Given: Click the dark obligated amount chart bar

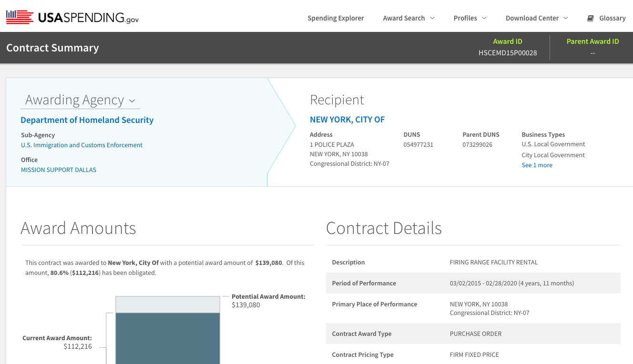Looking at the screenshot, I should click(168, 338).
